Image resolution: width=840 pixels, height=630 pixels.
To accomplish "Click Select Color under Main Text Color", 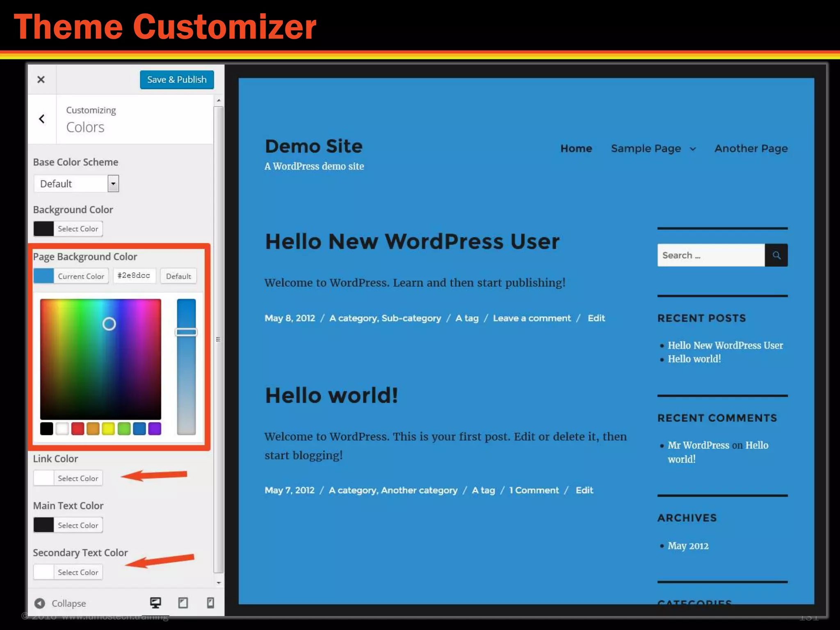I will tap(78, 525).
